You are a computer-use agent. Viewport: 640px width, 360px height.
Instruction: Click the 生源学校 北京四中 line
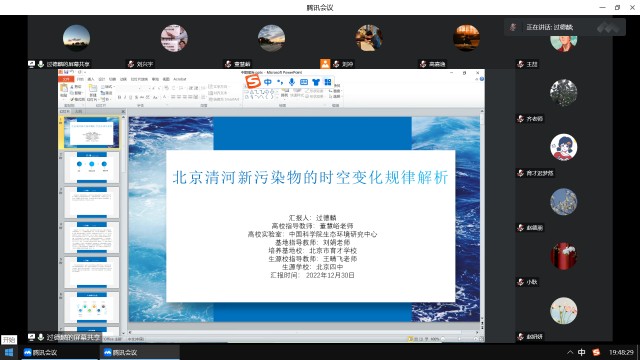(x=312, y=267)
